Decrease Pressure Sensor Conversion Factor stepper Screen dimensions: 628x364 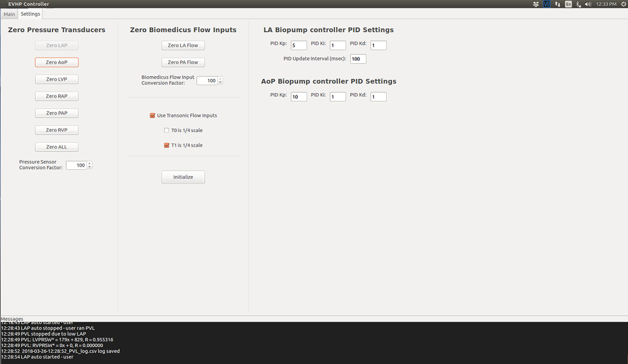pyautogui.click(x=89, y=167)
